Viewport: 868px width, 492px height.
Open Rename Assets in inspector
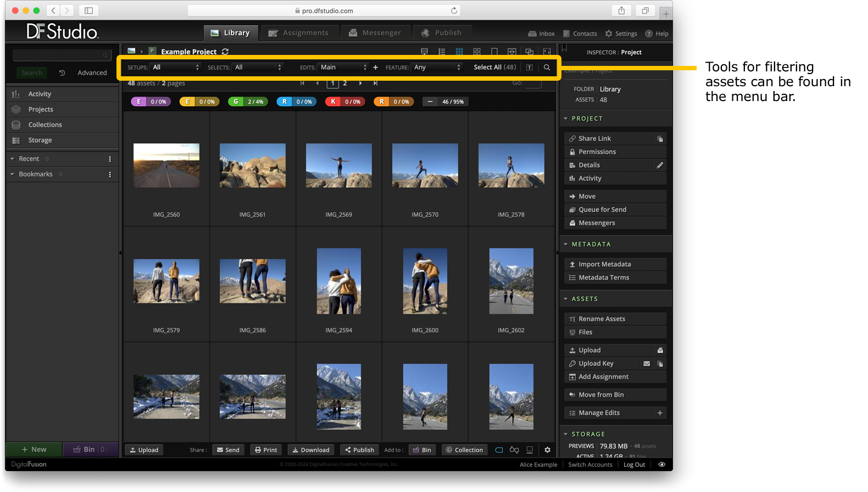615,319
